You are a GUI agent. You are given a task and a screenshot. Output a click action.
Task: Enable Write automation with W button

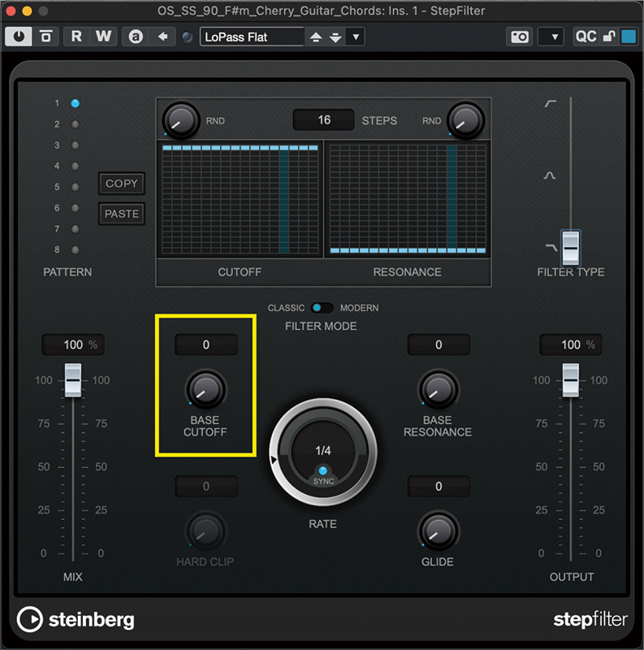point(104,37)
